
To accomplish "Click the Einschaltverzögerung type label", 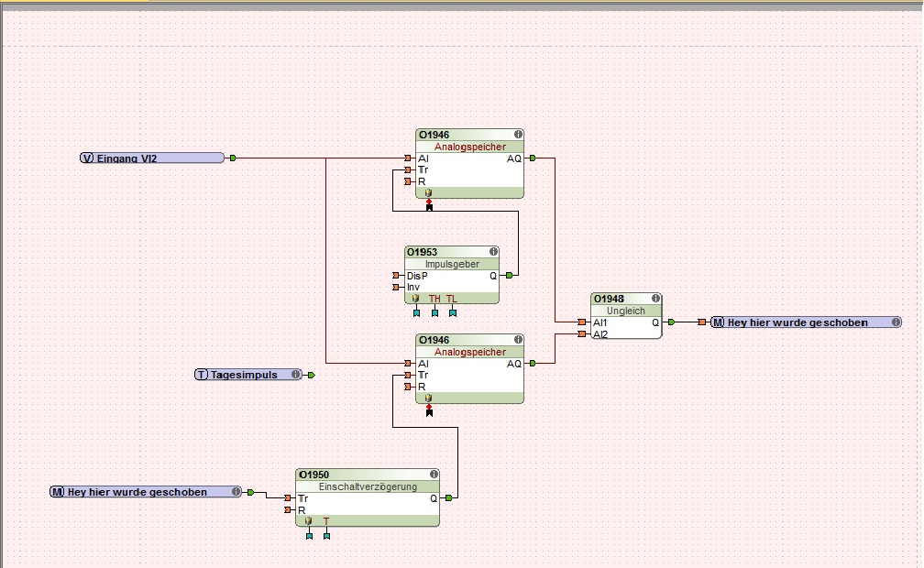I will point(368,486).
